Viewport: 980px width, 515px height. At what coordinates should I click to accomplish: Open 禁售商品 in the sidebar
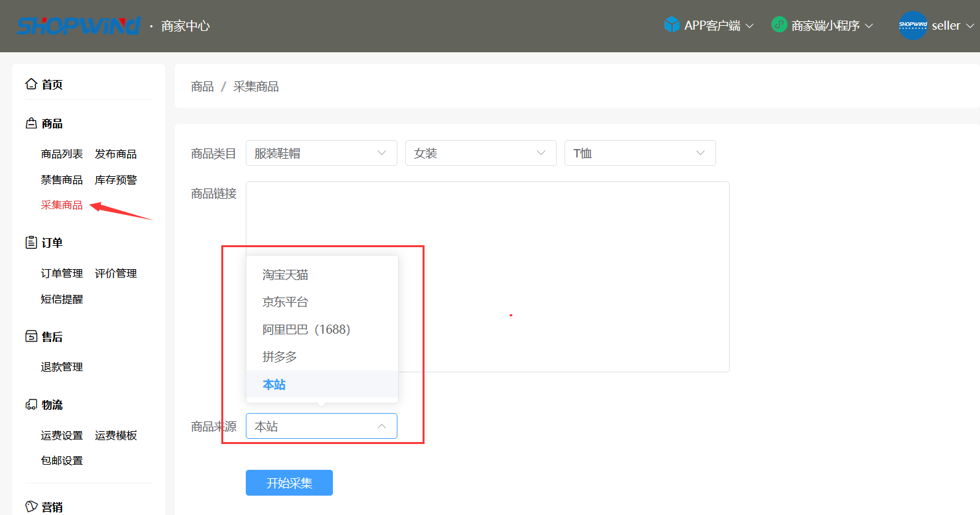click(62, 179)
